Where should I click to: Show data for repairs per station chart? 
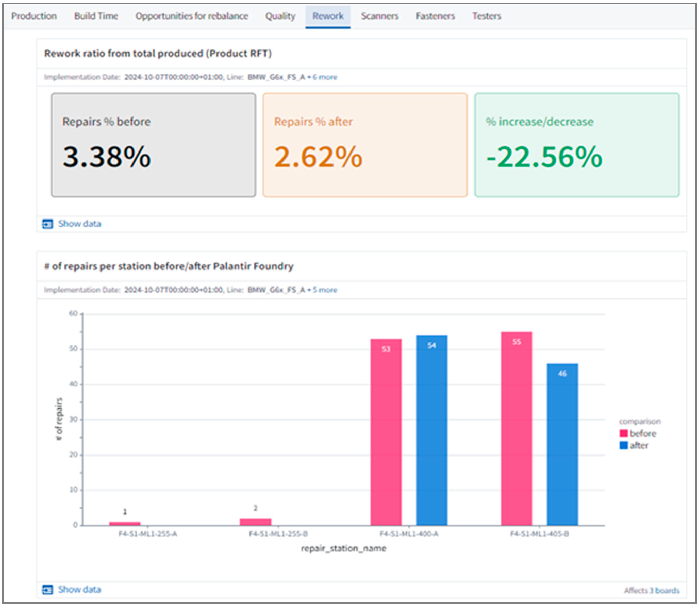tap(80, 589)
